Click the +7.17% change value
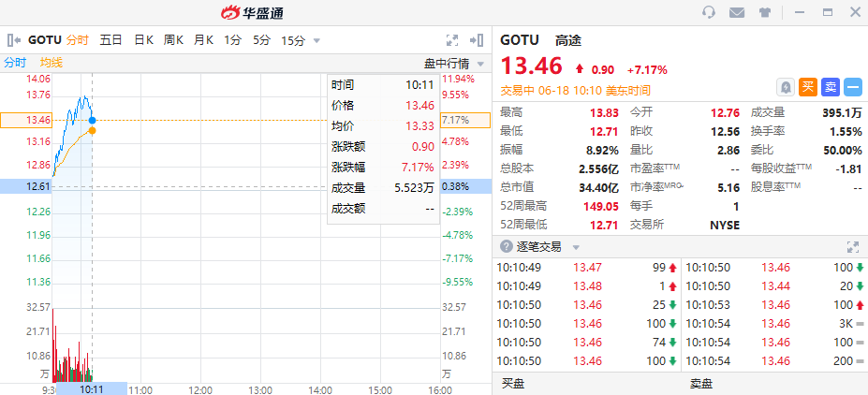Image resolution: width=868 pixels, height=395 pixels. pos(647,69)
